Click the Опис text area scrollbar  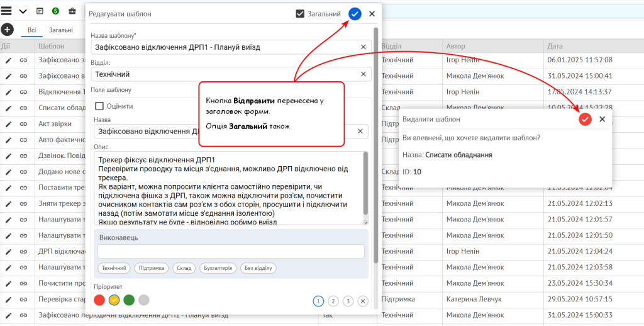click(x=365, y=183)
